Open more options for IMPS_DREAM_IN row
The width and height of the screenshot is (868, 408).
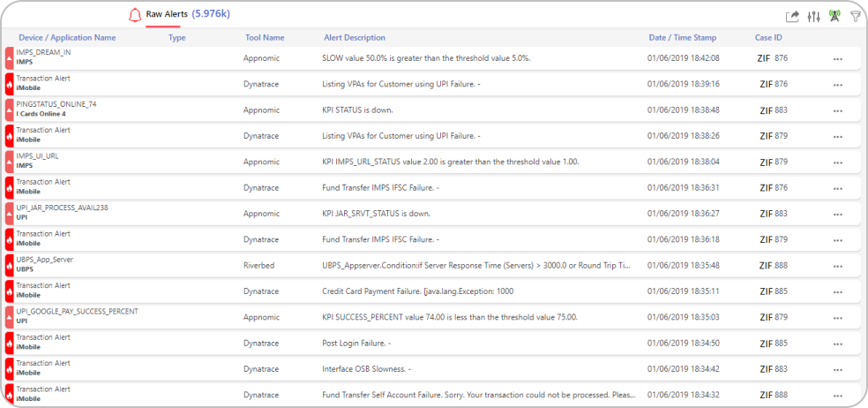pos(837,59)
